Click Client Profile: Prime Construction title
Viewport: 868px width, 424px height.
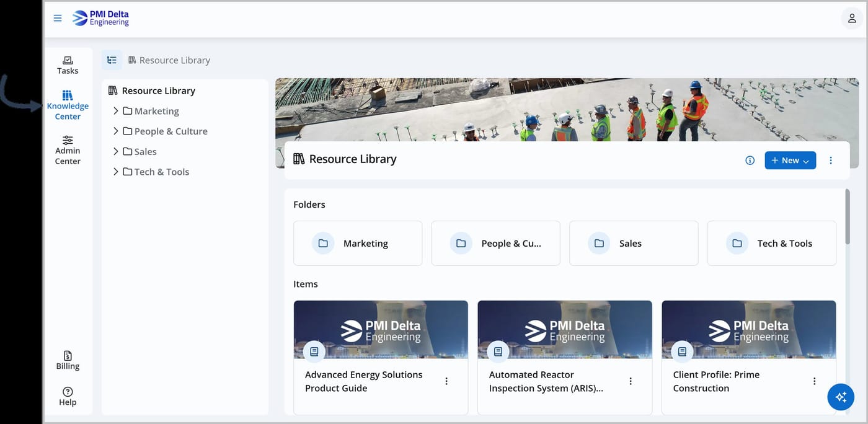click(716, 381)
